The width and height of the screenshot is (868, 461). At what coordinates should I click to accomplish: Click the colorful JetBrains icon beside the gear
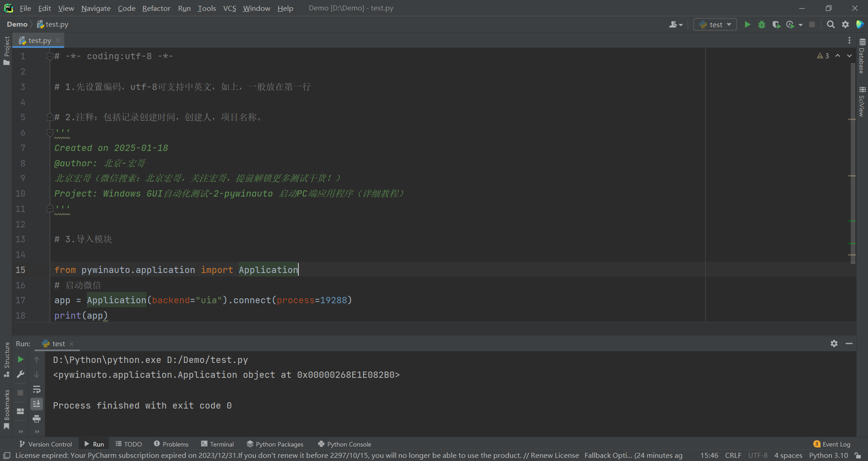[x=860, y=24]
